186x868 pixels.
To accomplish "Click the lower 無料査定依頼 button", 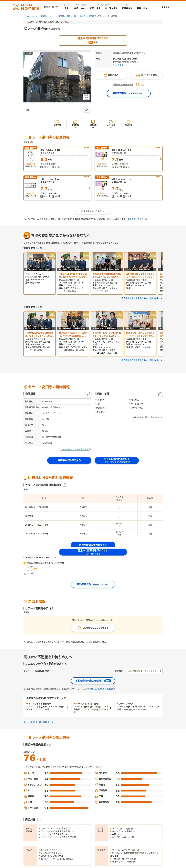I will tap(93, 584).
